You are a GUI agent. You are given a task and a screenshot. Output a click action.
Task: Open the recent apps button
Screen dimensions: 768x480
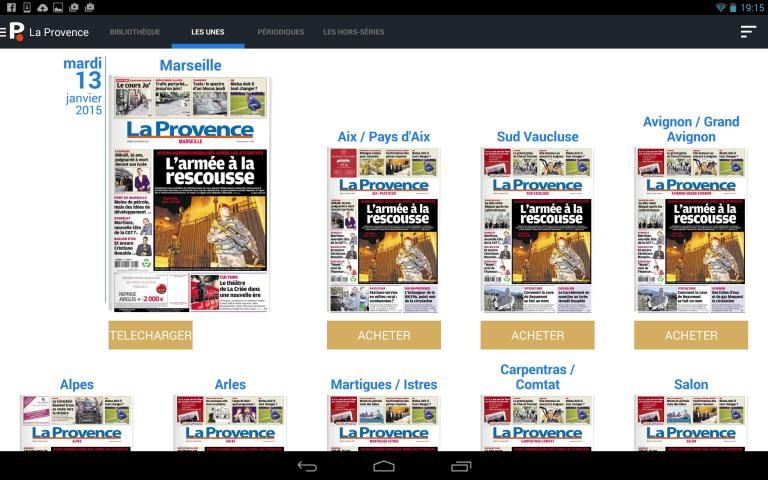pyautogui.click(x=461, y=466)
